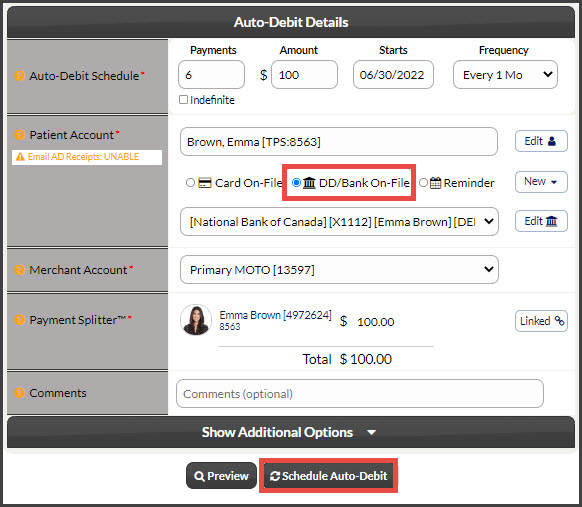Check the Indefinite checkbox

pyautogui.click(x=183, y=99)
